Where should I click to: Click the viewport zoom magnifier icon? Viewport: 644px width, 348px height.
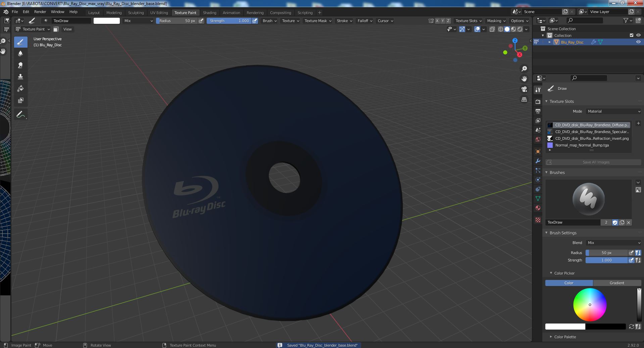524,69
